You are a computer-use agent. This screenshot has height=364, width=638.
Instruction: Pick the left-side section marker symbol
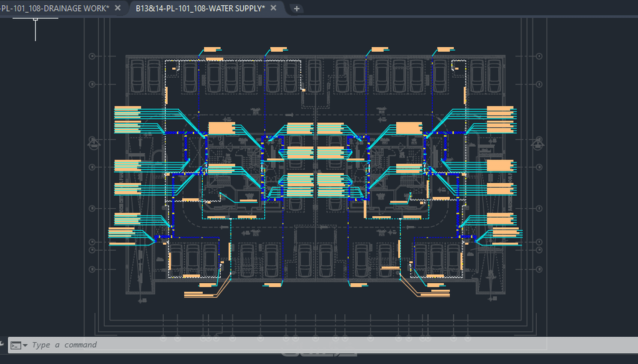click(94, 144)
